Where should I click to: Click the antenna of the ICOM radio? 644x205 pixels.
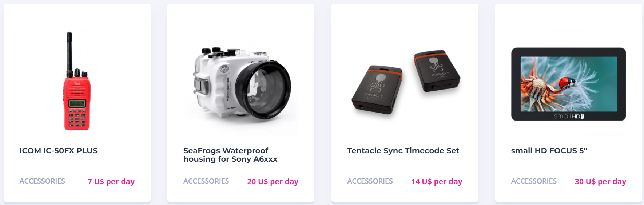[x=69, y=51]
